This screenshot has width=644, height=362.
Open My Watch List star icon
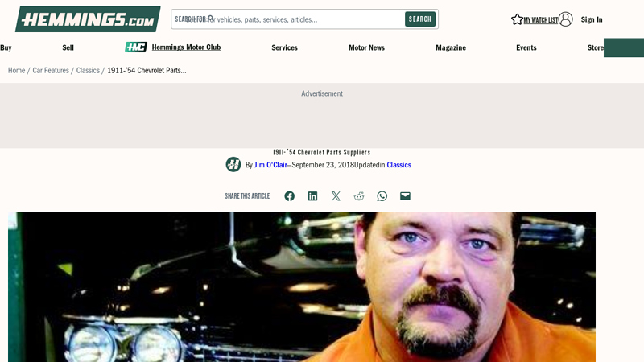517,19
